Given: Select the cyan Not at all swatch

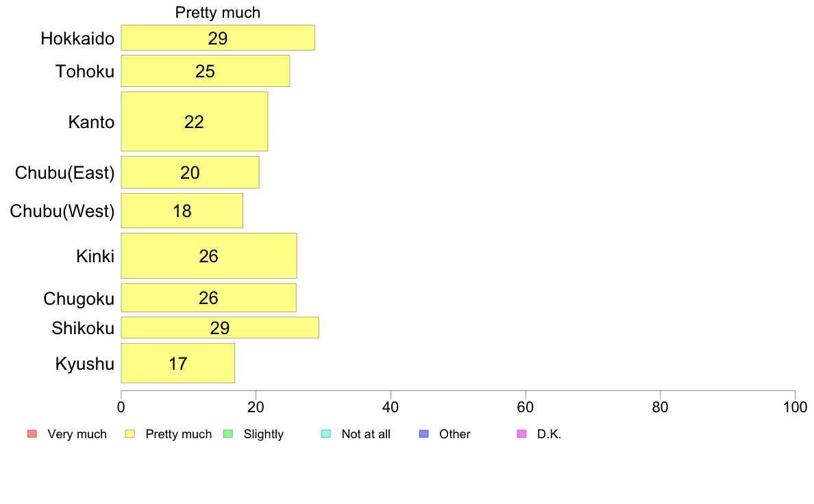Looking at the screenshot, I should point(326,434).
